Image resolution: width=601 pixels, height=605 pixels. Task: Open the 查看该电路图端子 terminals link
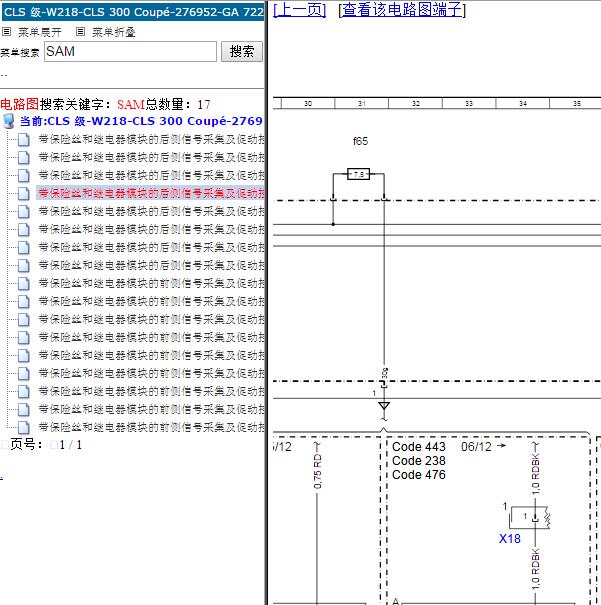402,9
